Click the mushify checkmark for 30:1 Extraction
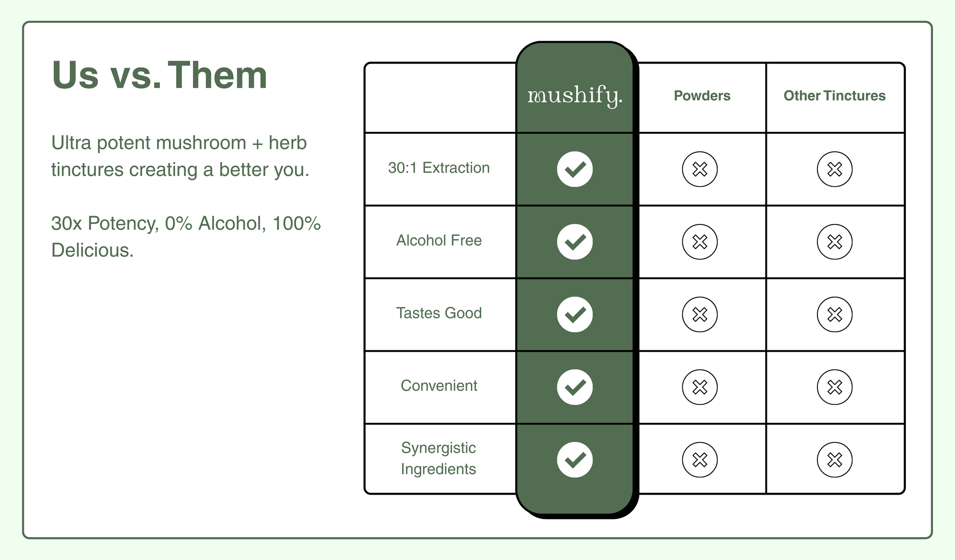This screenshot has height=560, width=955. pos(575,169)
